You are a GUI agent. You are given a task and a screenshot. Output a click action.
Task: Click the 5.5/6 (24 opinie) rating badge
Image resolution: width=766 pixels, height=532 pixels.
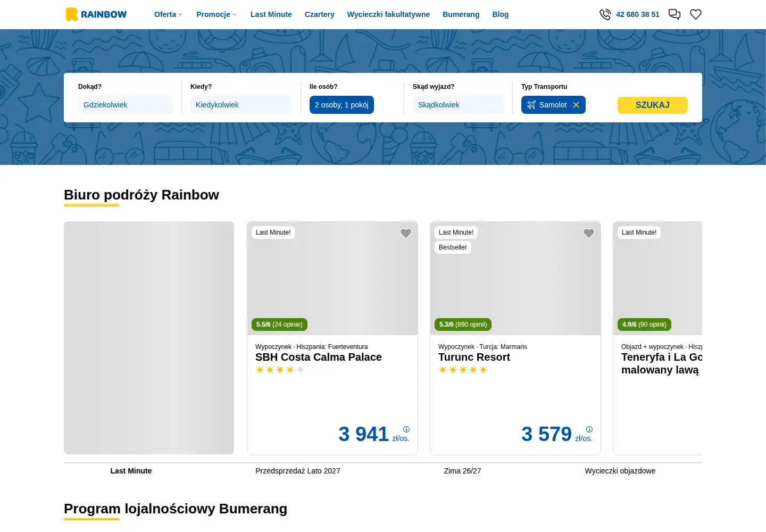coord(279,325)
